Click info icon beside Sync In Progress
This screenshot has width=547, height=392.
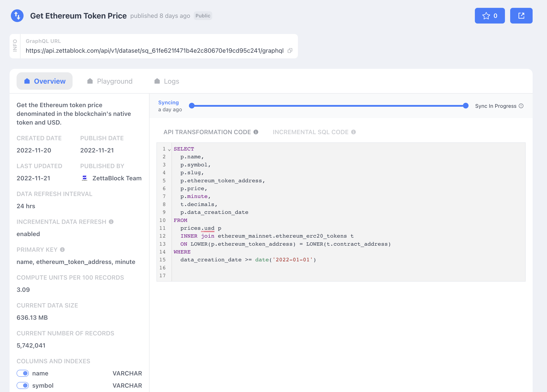521,106
